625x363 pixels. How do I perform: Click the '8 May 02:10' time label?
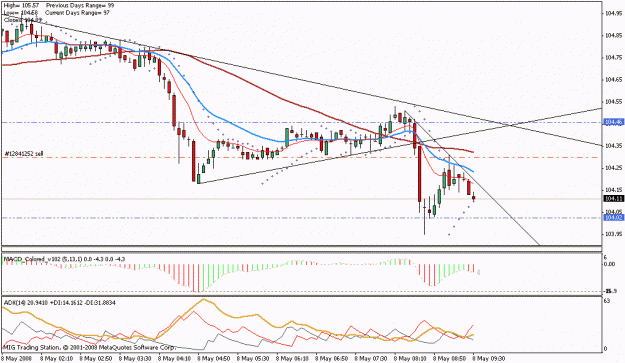click(56, 358)
